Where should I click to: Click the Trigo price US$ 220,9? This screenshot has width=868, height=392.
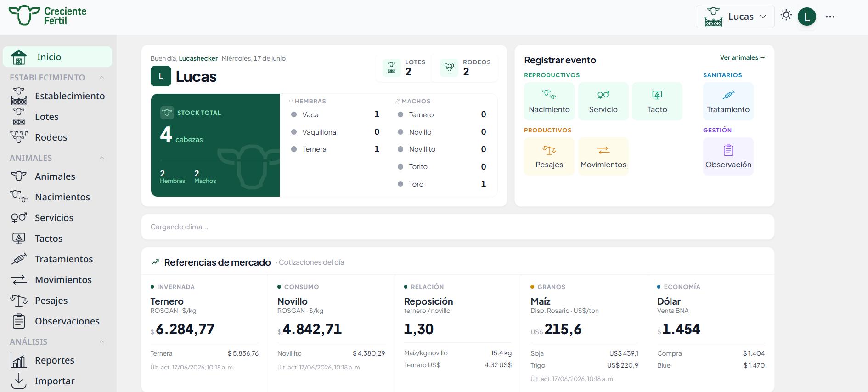click(x=623, y=365)
